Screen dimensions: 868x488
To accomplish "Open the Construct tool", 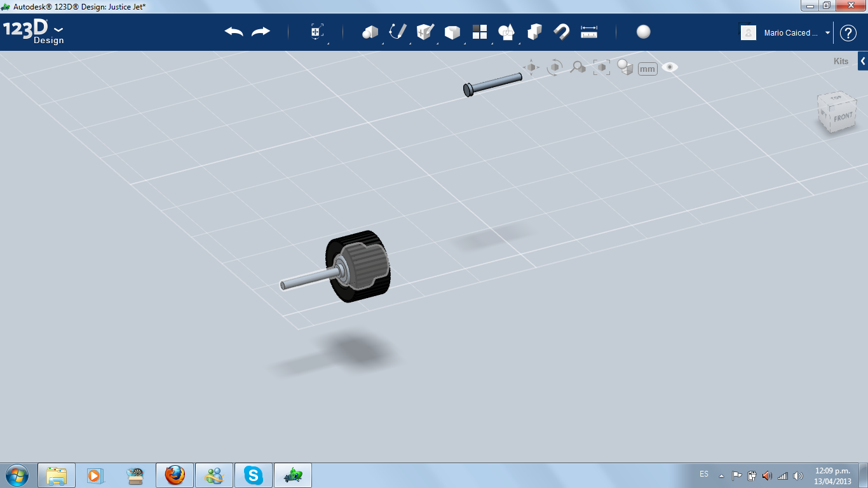I will 425,32.
